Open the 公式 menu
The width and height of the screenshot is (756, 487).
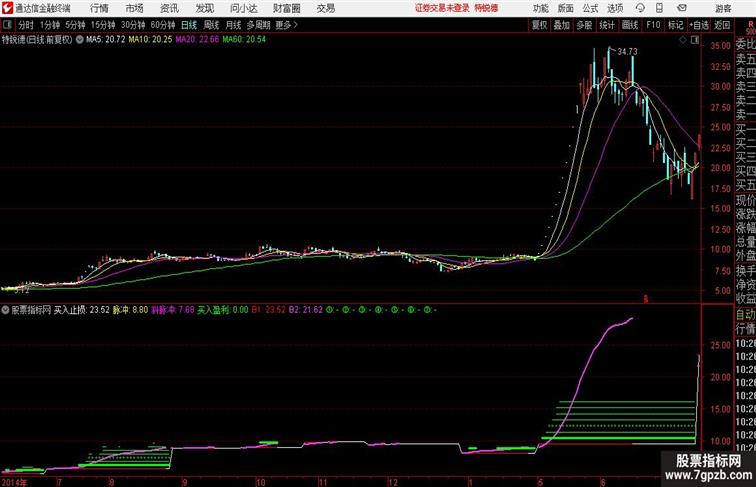click(x=591, y=8)
